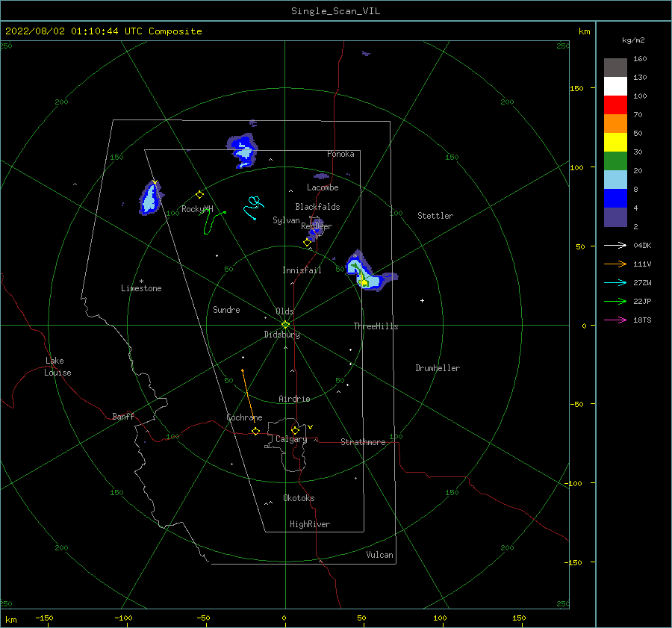Click the yellow diamond marker at Olds radar center
This screenshot has width=672, height=628.
[x=285, y=325]
